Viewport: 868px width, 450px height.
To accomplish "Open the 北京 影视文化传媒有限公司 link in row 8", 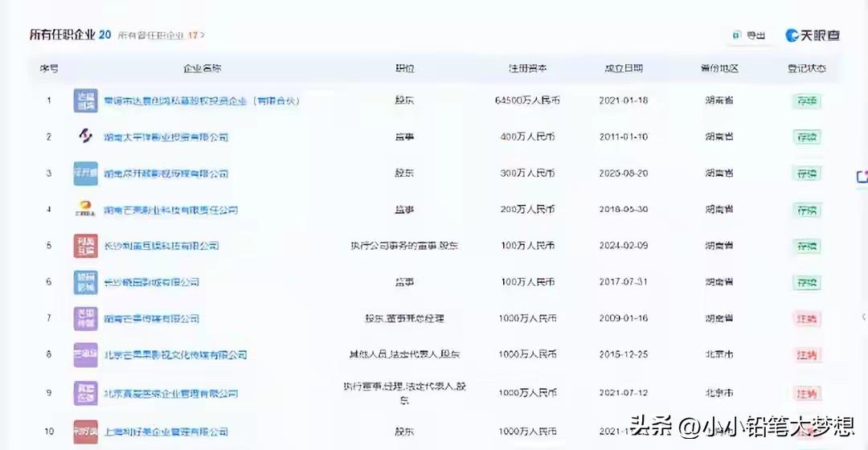I will click(175, 355).
